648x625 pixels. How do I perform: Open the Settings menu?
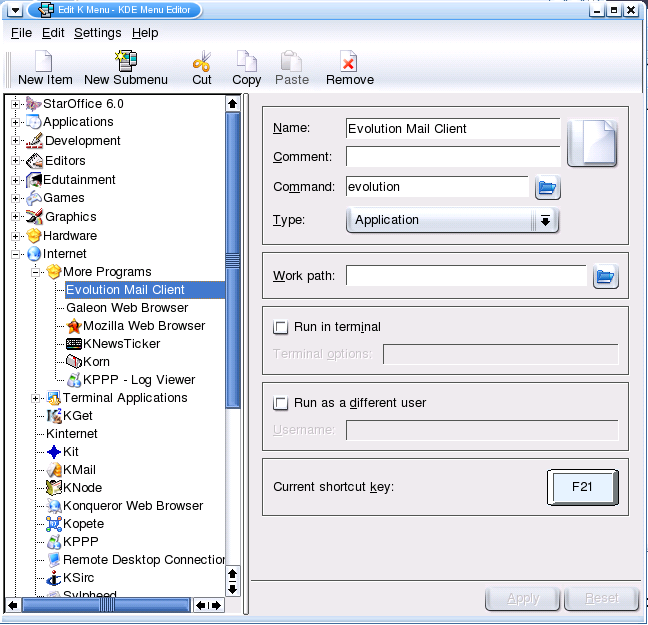97,33
